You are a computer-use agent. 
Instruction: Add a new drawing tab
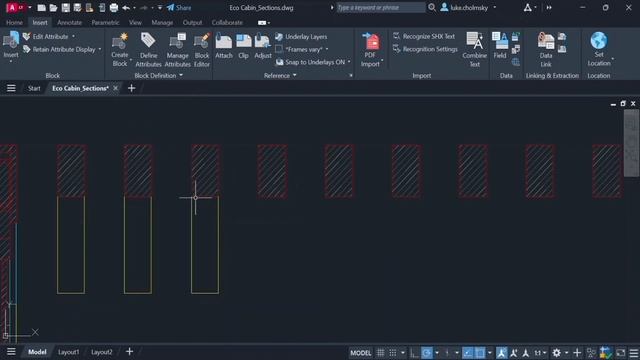pyautogui.click(x=131, y=88)
